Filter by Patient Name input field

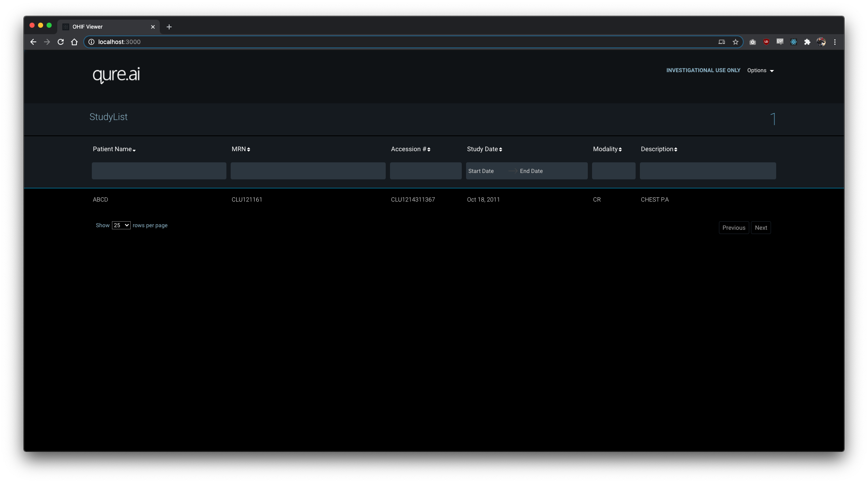(x=159, y=171)
